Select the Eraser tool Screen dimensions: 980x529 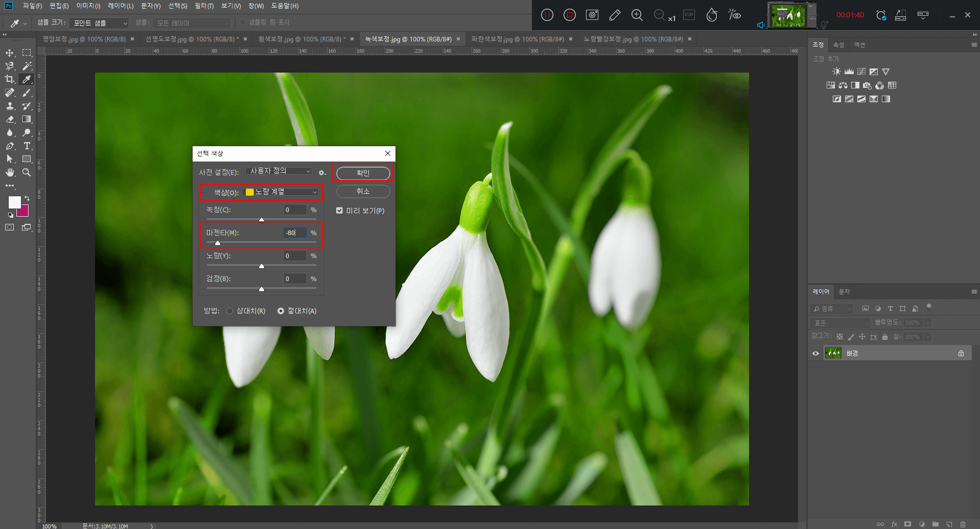[x=10, y=119]
